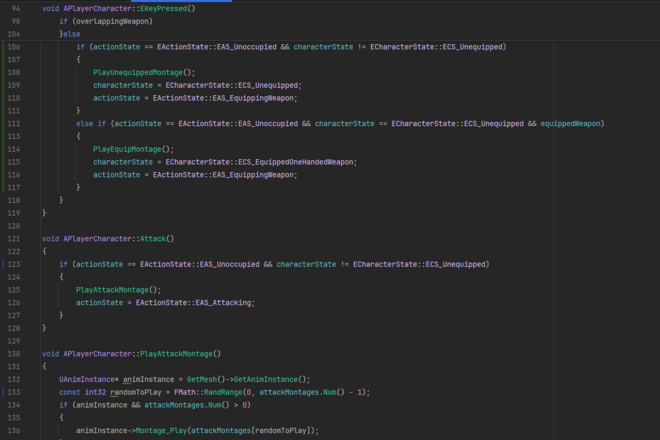
Task: Click opening brace on line 131
Action: click(44, 366)
